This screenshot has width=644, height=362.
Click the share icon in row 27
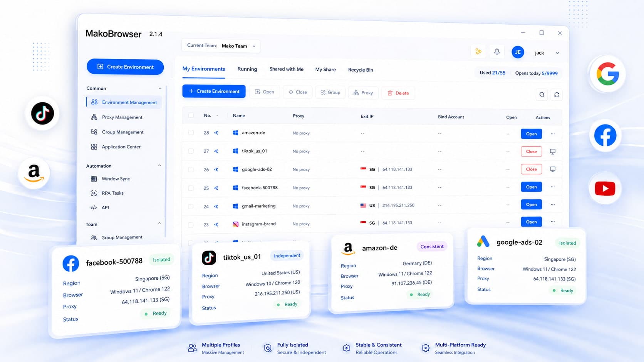[216, 151]
